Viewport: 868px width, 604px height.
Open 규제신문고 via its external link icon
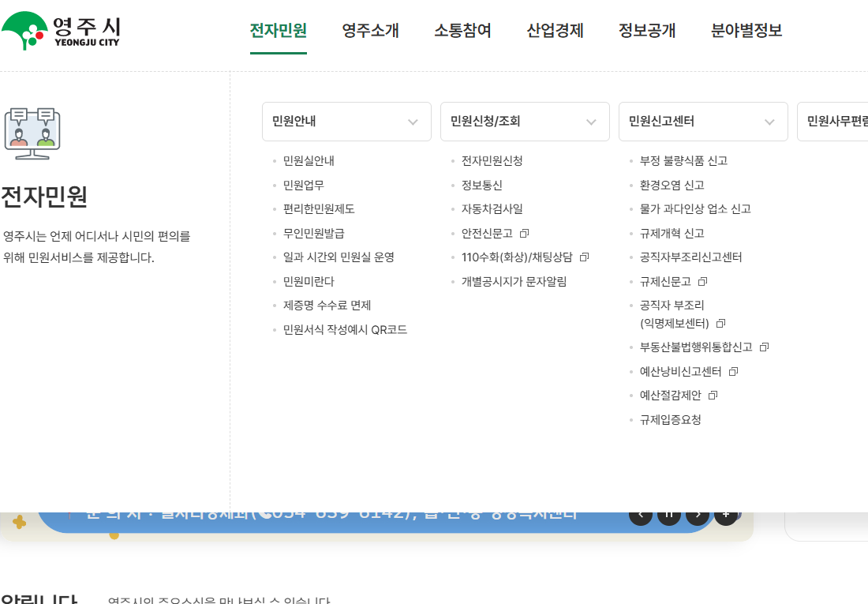[x=702, y=281]
